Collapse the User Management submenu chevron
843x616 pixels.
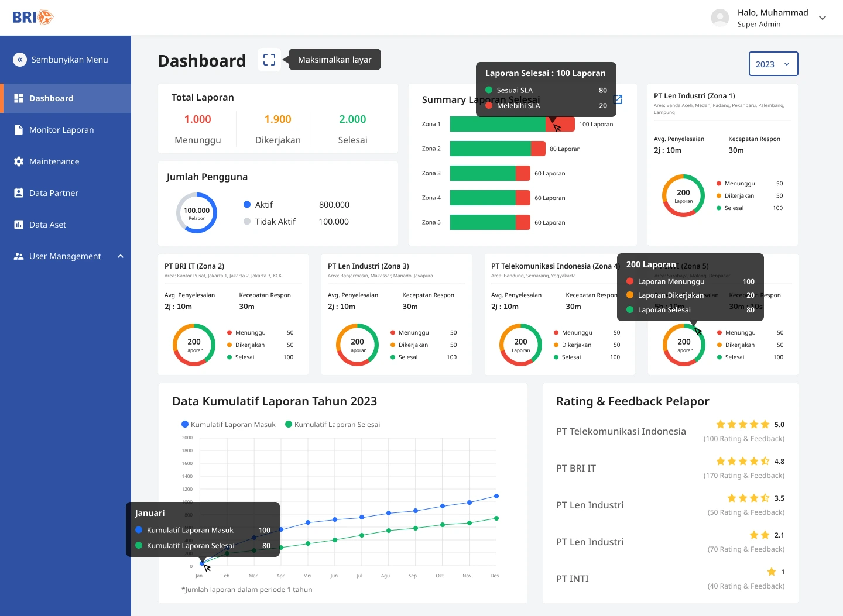point(121,256)
